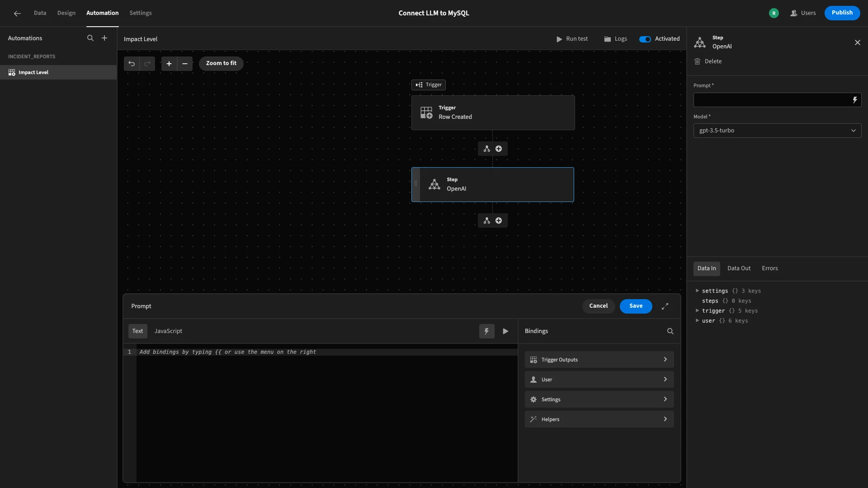Open the Users management button
868x488 pixels.
(803, 13)
